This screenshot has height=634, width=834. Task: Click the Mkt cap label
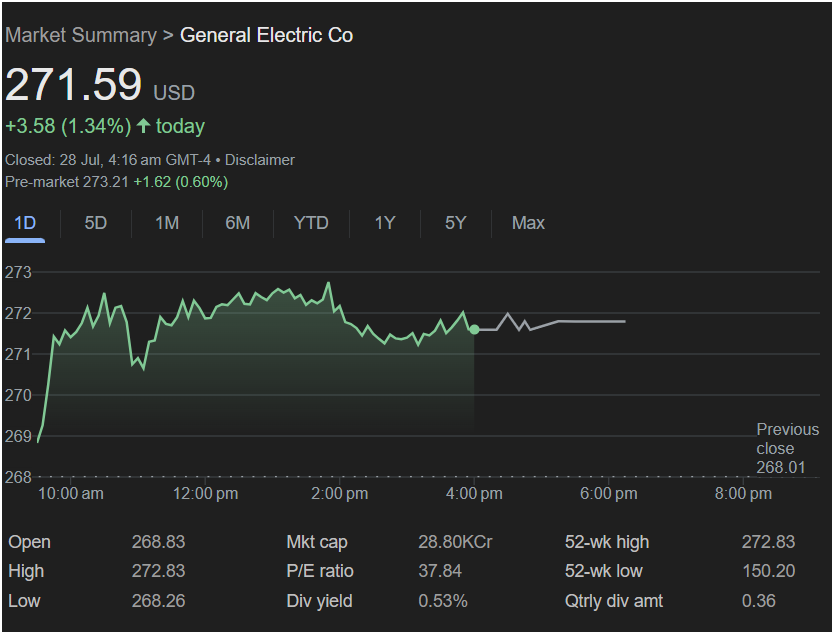click(317, 542)
